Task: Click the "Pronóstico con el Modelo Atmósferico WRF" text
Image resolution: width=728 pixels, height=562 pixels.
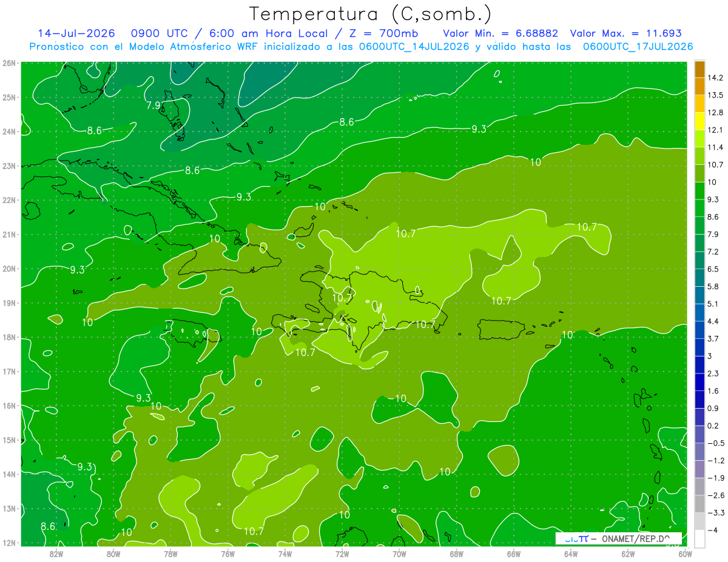Action: click(144, 47)
